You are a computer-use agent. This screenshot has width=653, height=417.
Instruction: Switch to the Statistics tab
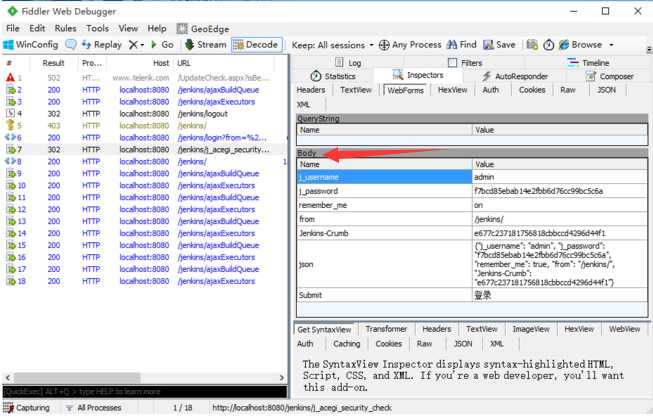(333, 76)
